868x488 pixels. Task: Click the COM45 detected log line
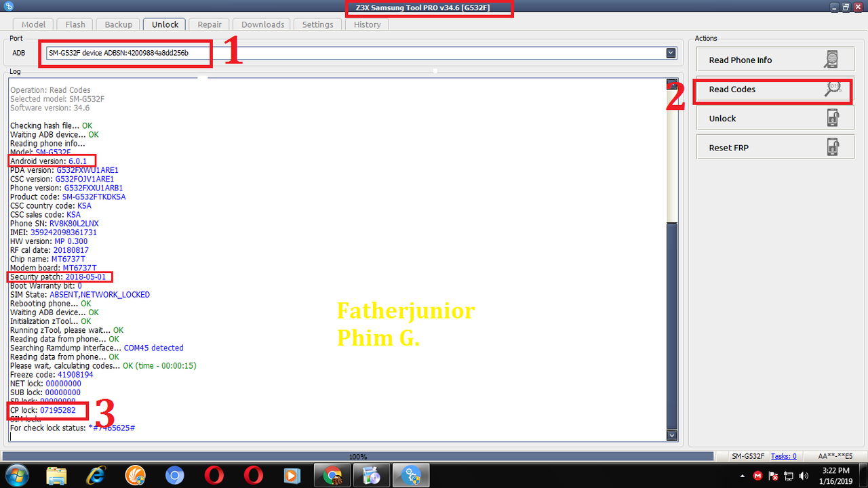(x=97, y=348)
